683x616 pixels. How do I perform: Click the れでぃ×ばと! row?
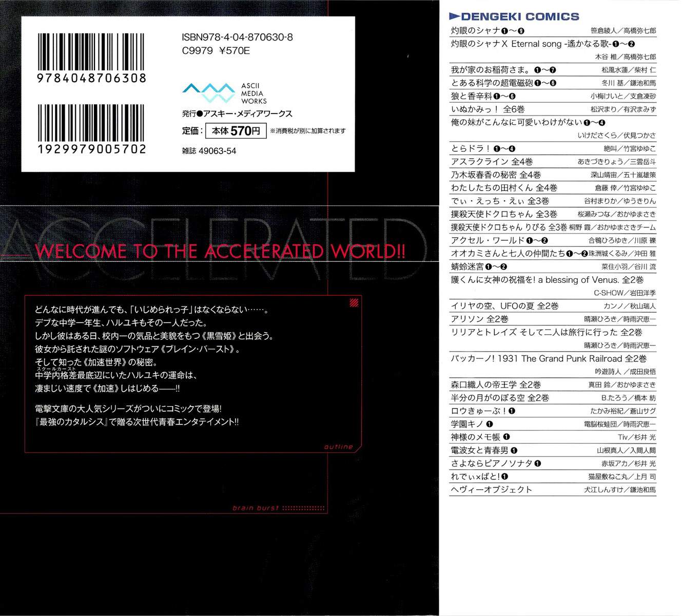coord(553,477)
